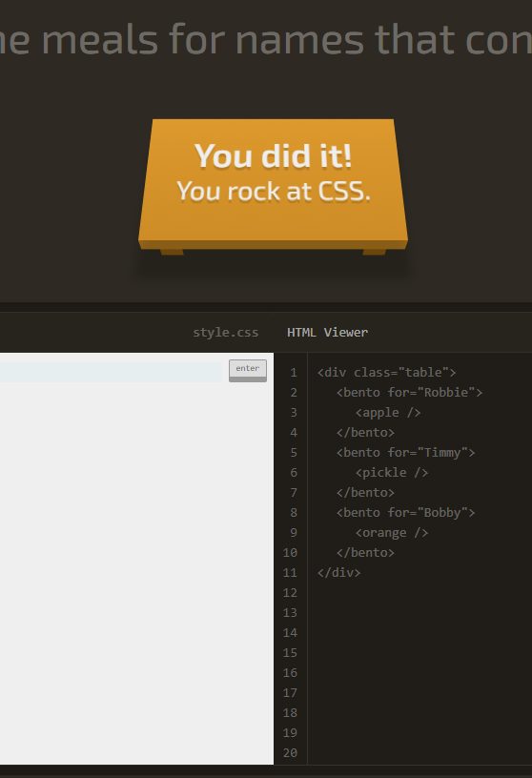Click the level instruction heading text
This screenshot has width=532, height=778.
pyautogui.click(x=266, y=40)
